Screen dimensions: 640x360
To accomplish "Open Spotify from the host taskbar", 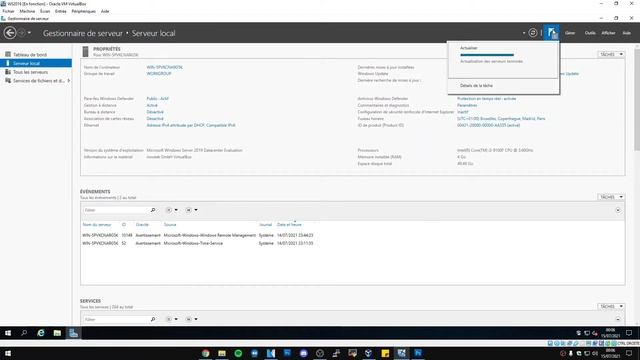I will click(x=238, y=353).
